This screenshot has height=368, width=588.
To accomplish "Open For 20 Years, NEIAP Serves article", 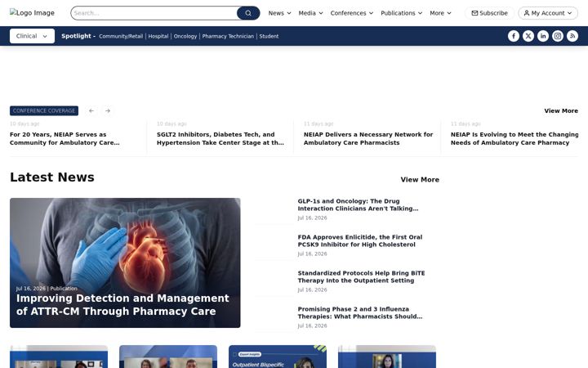I will point(65,138).
